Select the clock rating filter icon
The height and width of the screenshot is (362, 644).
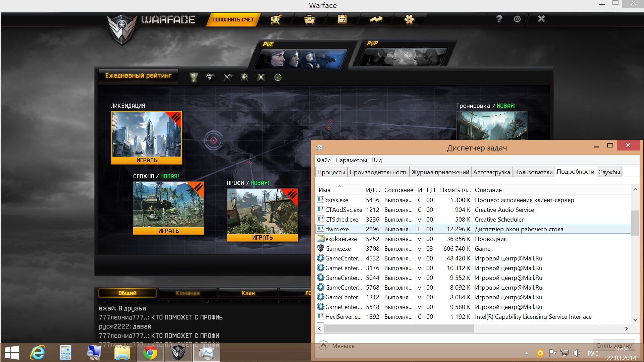(278, 77)
